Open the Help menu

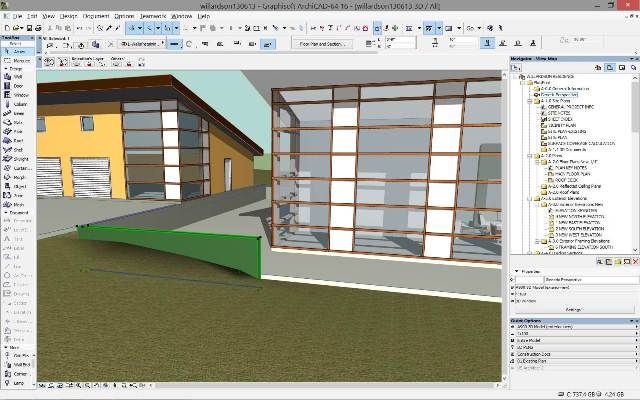pos(203,16)
